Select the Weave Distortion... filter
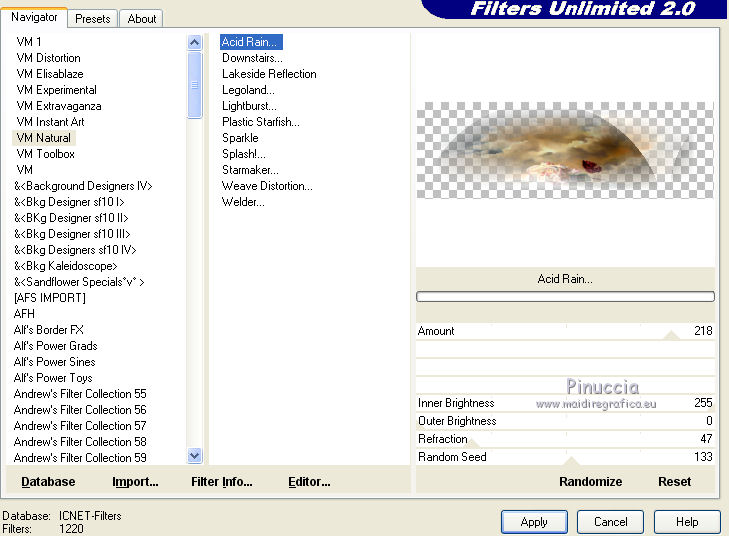The width and height of the screenshot is (729, 536). pyautogui.click(x=267, y=186)
